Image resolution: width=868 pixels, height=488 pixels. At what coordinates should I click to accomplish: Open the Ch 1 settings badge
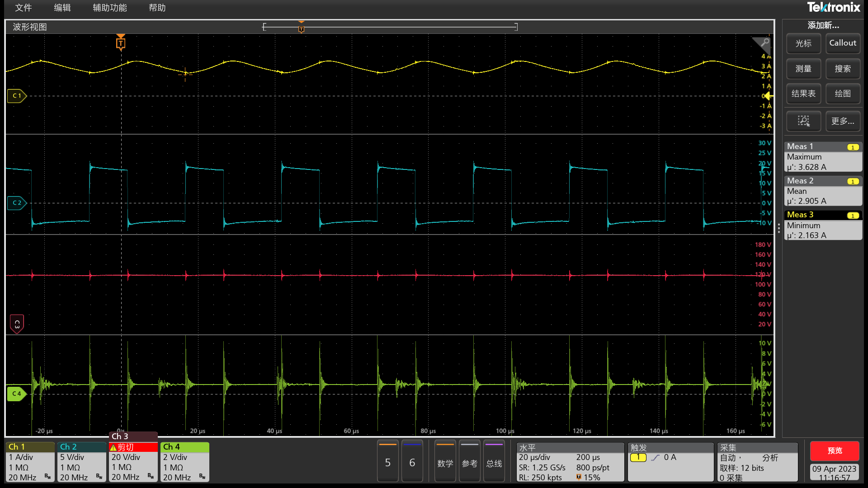(x=30, y=462)
